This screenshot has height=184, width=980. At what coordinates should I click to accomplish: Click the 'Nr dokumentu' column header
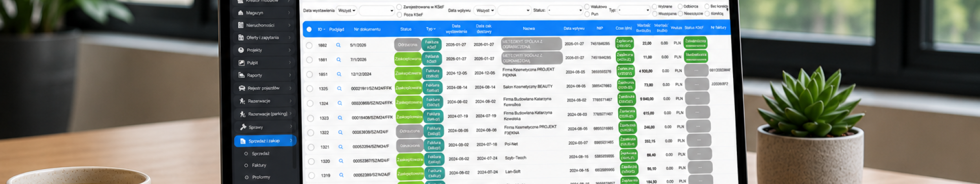pos(367,29)
